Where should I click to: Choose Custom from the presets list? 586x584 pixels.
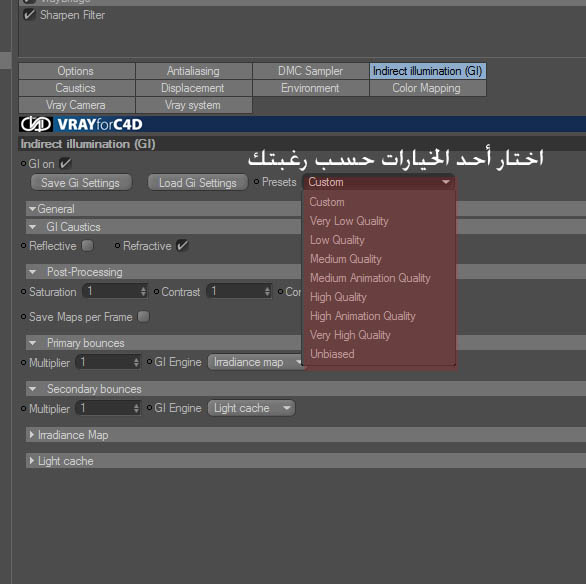coord(379,202)
